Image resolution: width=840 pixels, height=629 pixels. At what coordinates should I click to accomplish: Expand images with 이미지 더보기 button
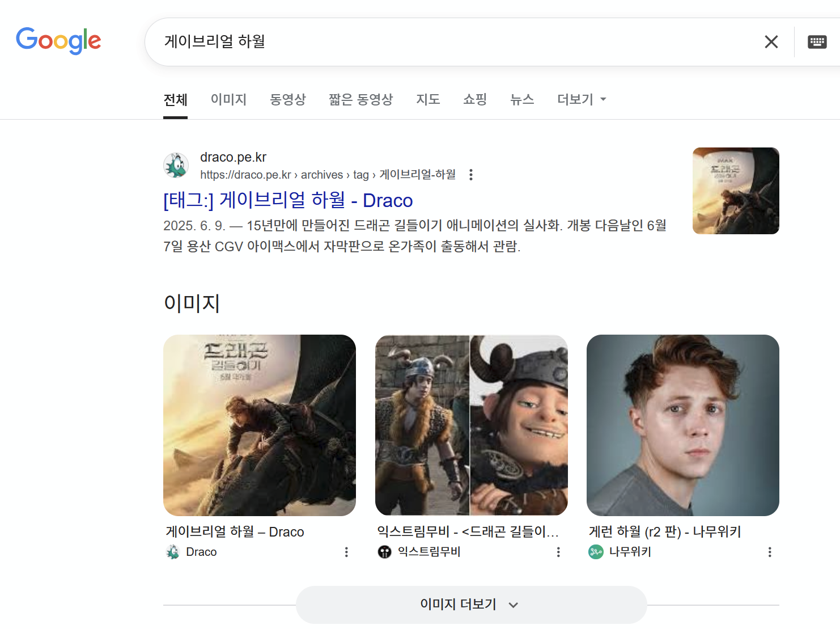click(471, 605)
